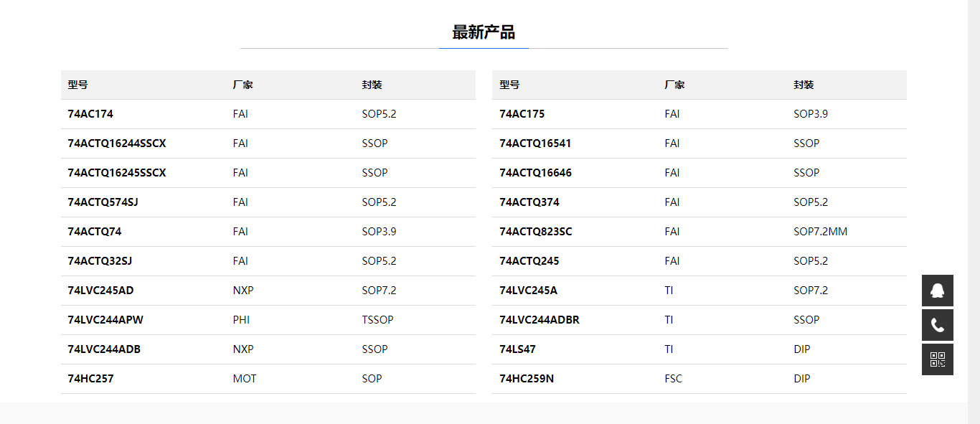Open product 74AC174 link

90,114
